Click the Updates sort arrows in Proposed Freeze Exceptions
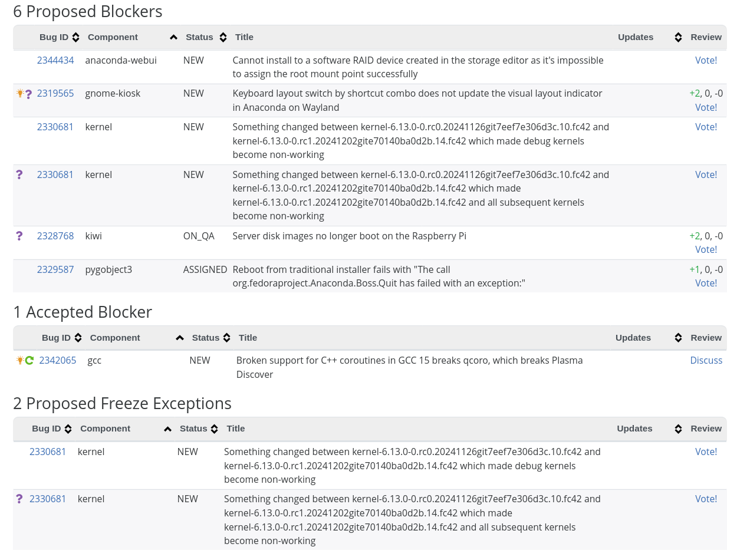This screenshot has height=560, width=750. tap(678, 429)
